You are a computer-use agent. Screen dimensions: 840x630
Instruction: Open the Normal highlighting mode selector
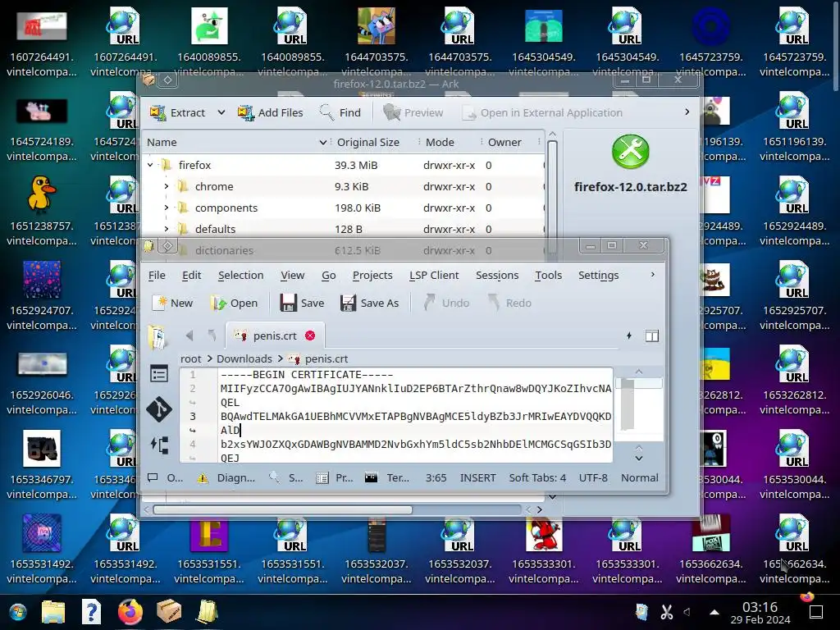(x=640, y=478)
